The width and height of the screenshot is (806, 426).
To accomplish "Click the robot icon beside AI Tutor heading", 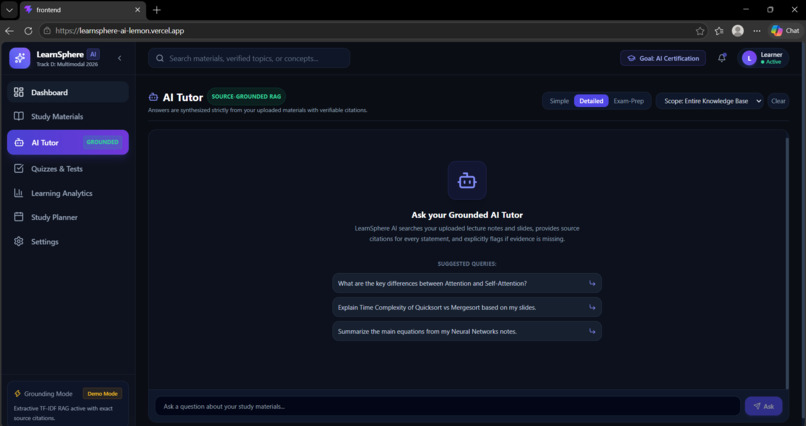I will coord(153,97).
